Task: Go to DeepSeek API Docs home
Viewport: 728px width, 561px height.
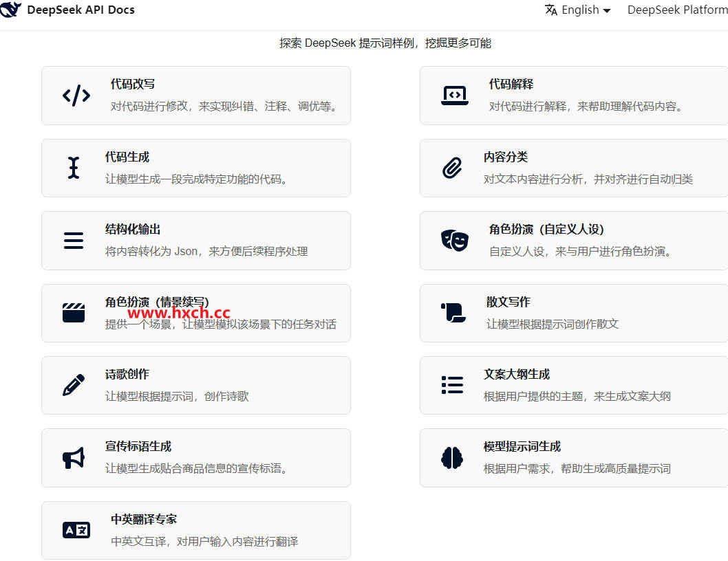Action: (x=67, y=10)
